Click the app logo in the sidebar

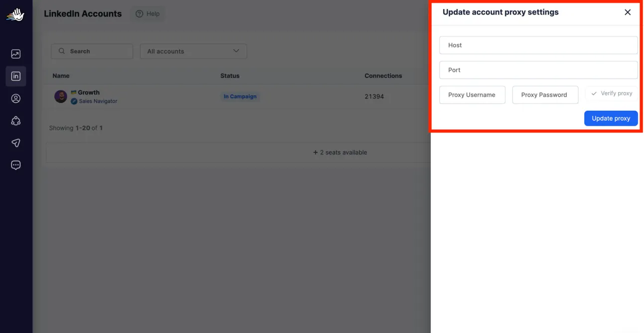click(15, 15)
